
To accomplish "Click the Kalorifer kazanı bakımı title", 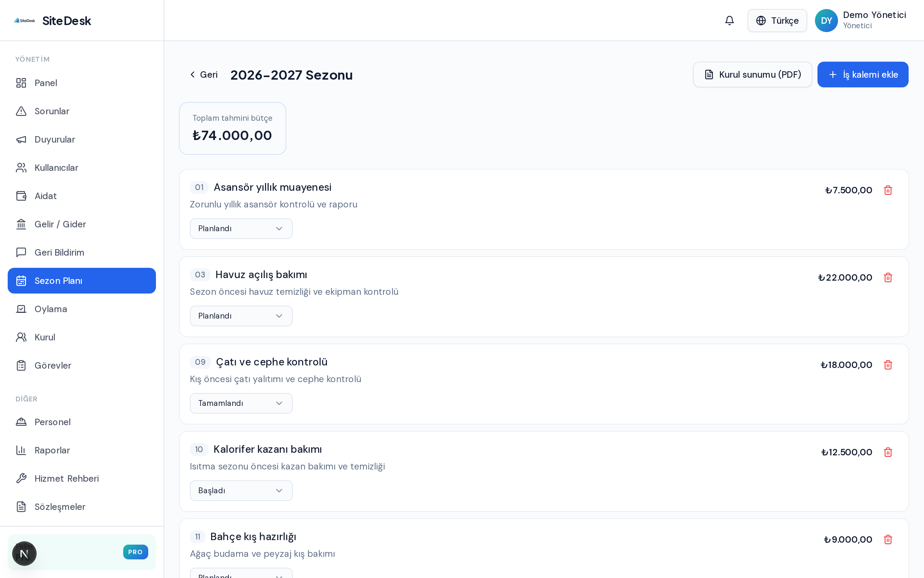I will 267,449.
